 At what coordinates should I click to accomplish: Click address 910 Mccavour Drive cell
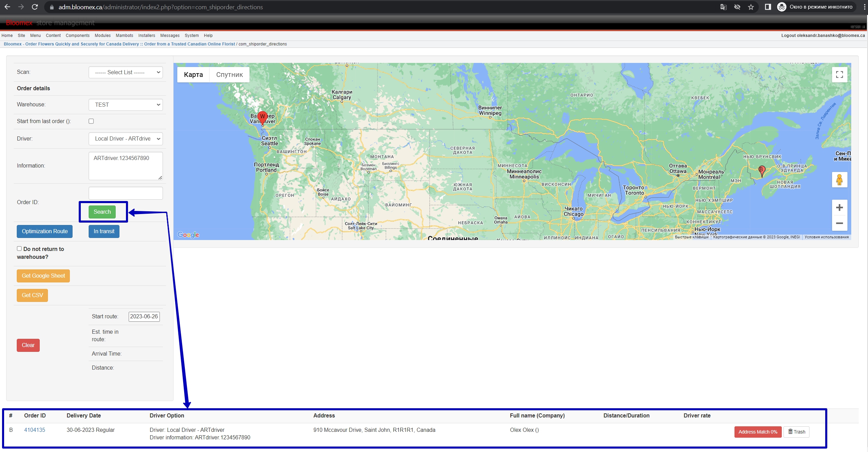[374, 430]
